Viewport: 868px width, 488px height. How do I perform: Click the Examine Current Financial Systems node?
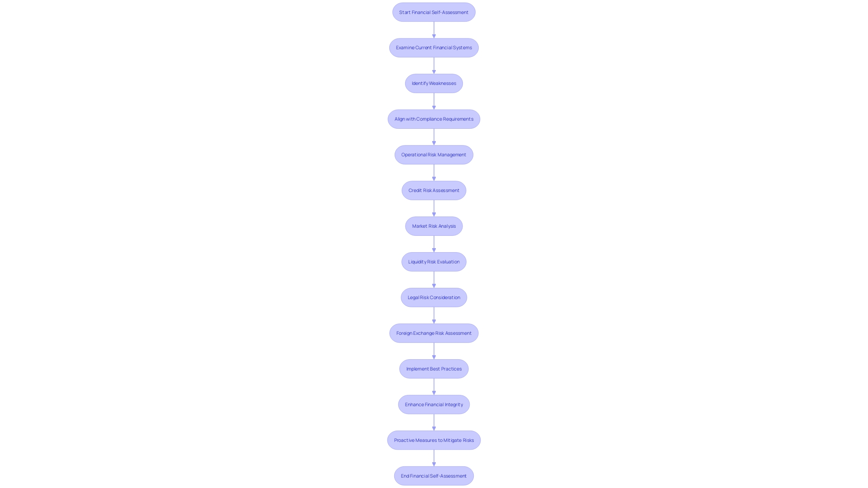434,47
